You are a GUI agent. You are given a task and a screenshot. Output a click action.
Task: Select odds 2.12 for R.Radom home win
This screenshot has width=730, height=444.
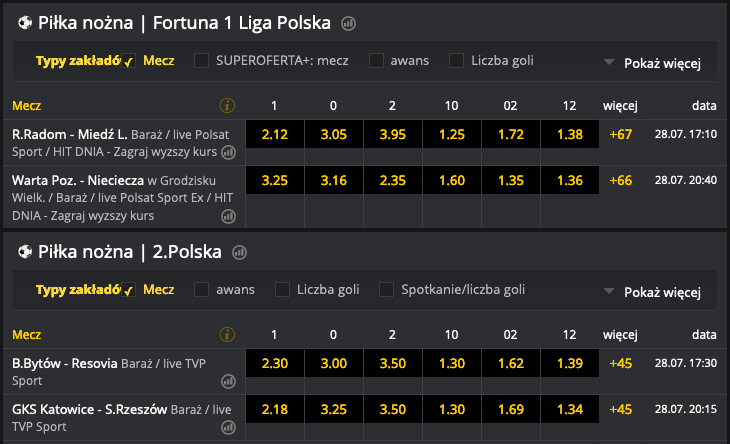coord(274,134)
